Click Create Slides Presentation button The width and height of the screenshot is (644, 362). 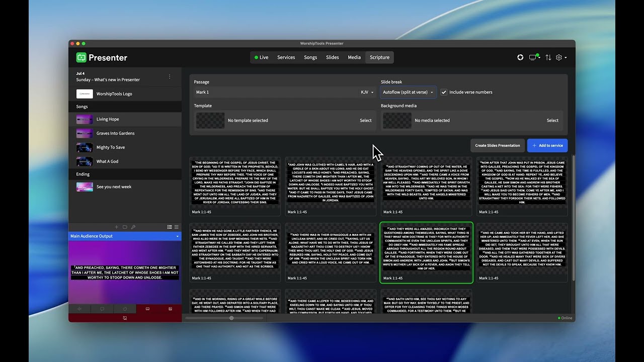[x=498, y=145]
